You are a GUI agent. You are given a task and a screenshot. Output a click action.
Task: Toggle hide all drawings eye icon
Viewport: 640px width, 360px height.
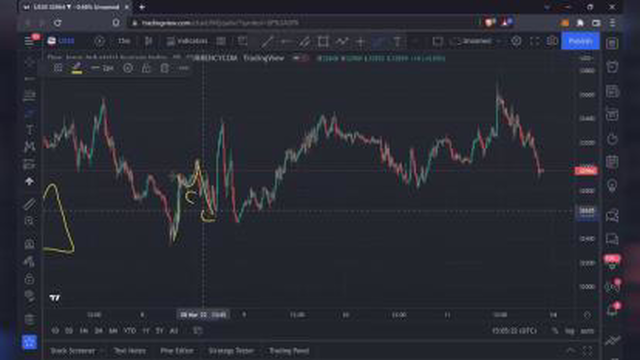(x=29, y=296)
